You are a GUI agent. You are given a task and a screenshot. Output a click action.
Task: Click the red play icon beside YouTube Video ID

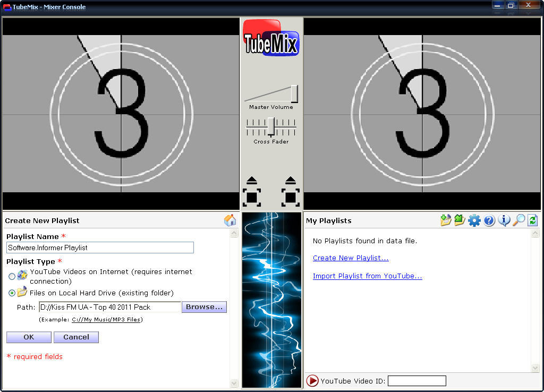pyautogui.click(x=312, y=380)
